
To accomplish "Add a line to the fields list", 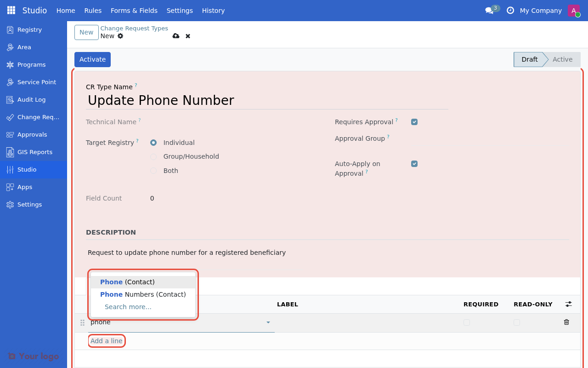I will coord(107,340).
